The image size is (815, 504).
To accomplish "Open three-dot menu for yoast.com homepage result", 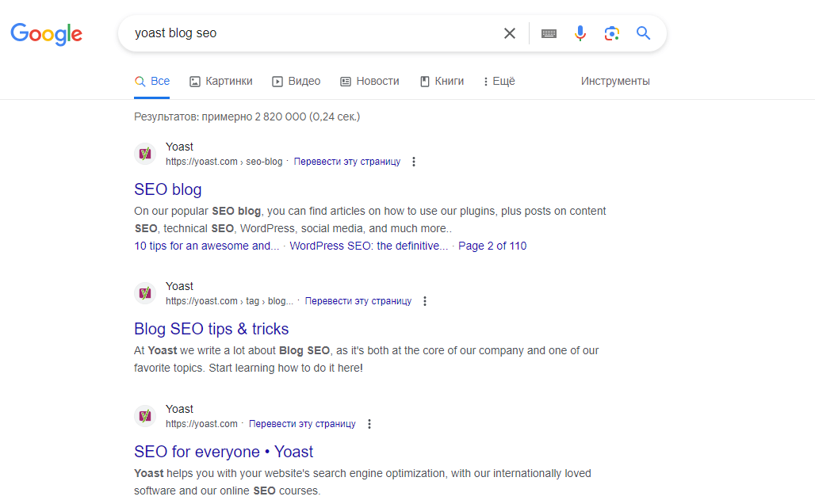I will pos(369,424).
